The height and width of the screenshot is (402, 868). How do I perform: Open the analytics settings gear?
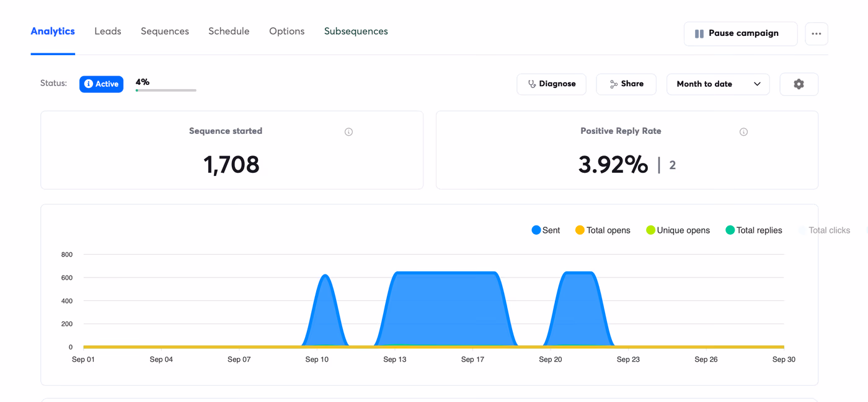click(x=799, y=84)
